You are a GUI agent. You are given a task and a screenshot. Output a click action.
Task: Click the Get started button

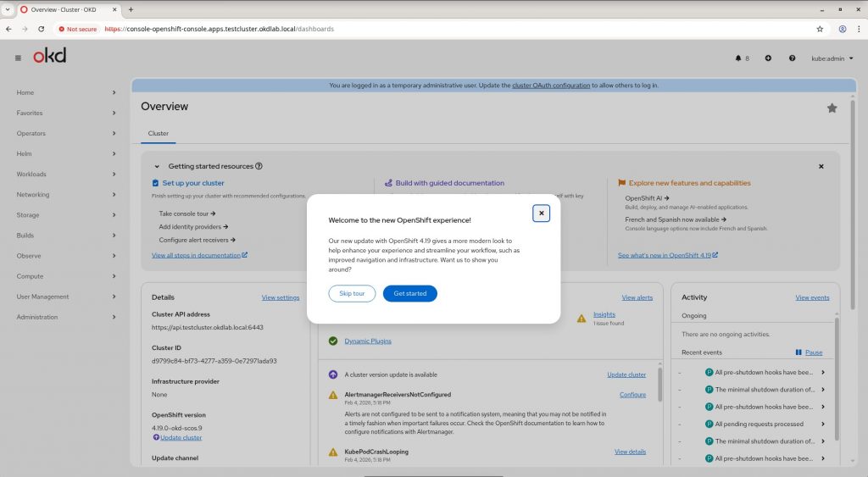point(409,293)
